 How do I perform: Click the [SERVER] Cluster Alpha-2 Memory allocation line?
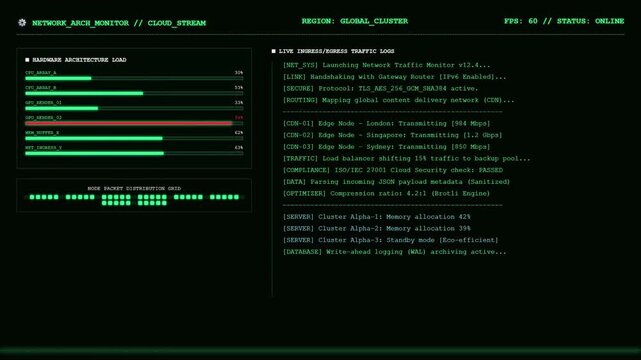377,228
